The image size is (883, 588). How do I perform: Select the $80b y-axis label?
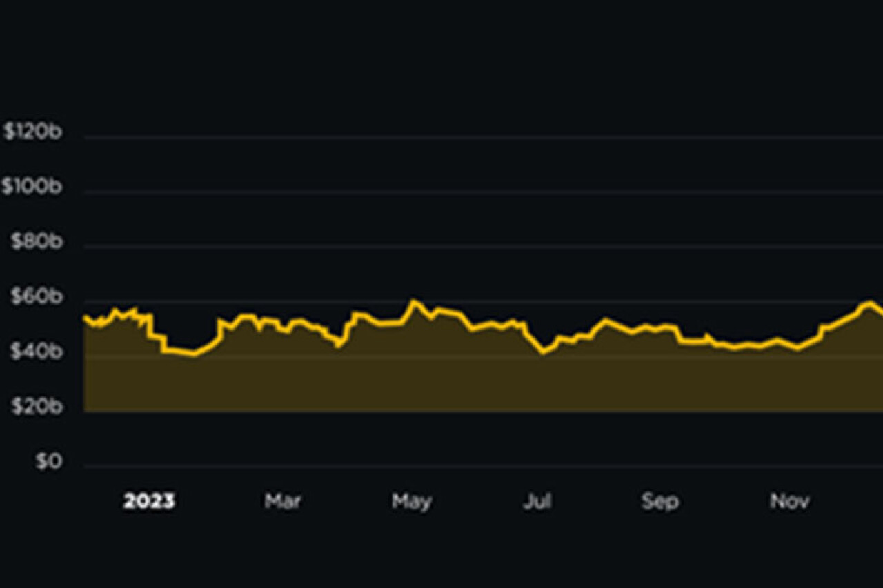tap(37, 242)
